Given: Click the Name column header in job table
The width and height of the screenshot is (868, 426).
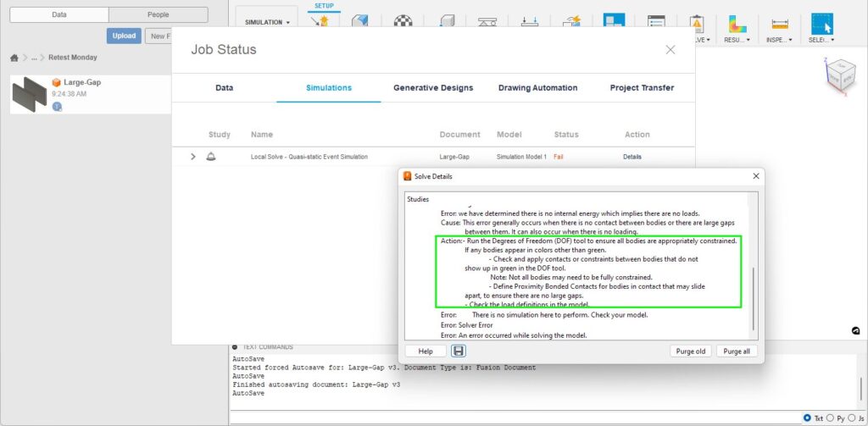Looking at the screenshot, I should click(262, 135).
